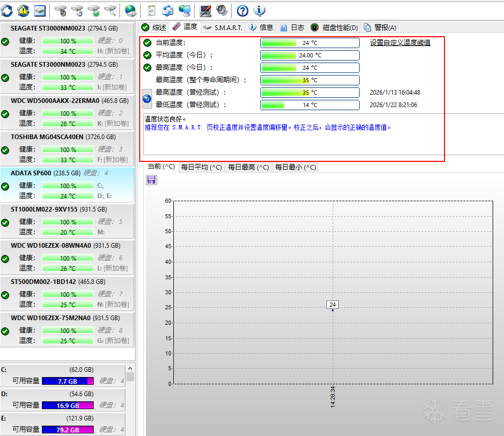Switch to the S.M.A.R.T. tab

coord(223,27)
